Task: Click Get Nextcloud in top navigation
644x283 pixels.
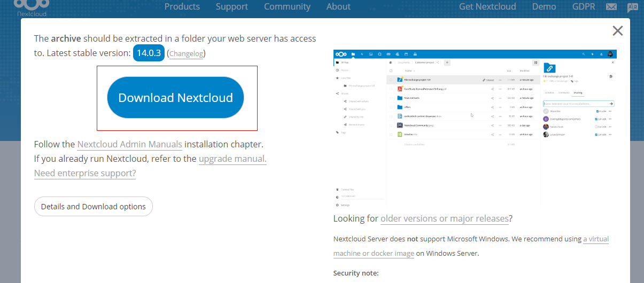Action: (487, 7)
